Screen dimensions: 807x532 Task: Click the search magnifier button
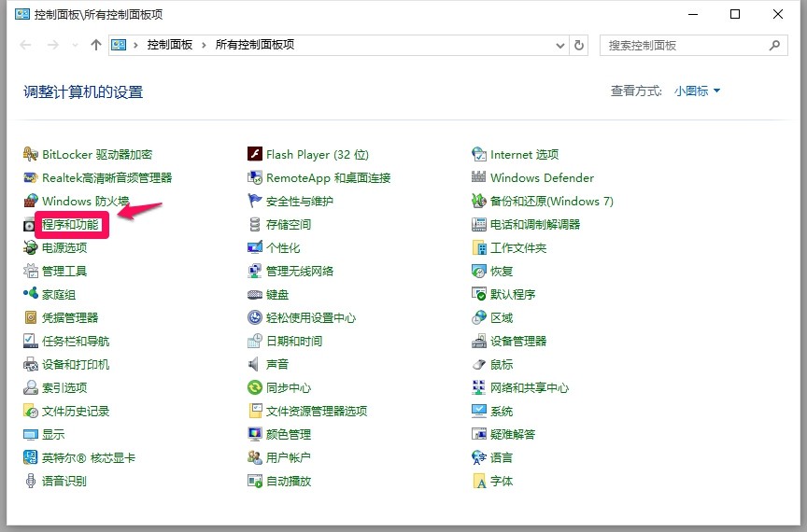click(774, 46)
